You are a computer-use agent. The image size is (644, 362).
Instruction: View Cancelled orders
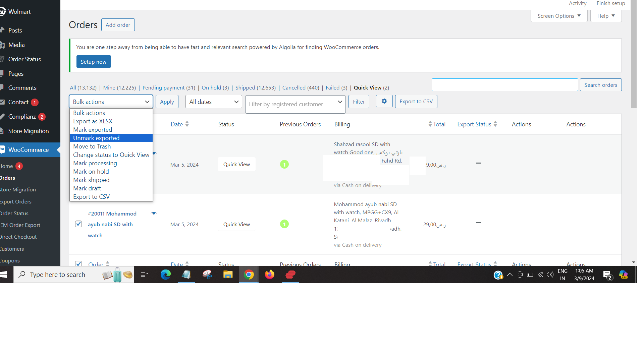pos(301,87)
